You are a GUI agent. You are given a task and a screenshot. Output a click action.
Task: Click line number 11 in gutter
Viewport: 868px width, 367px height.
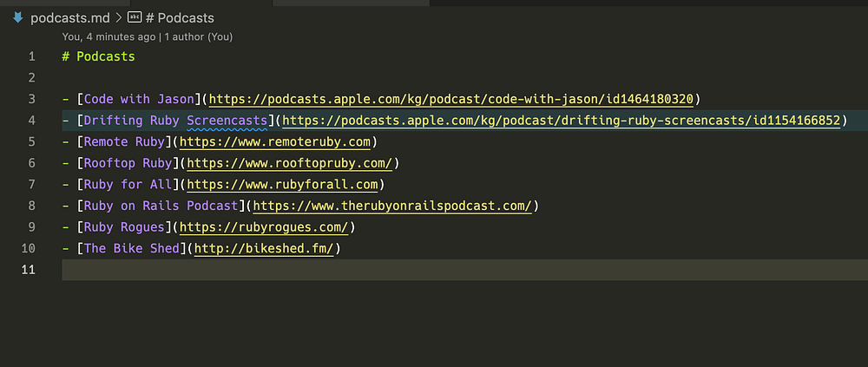click(x=29, y=270)
